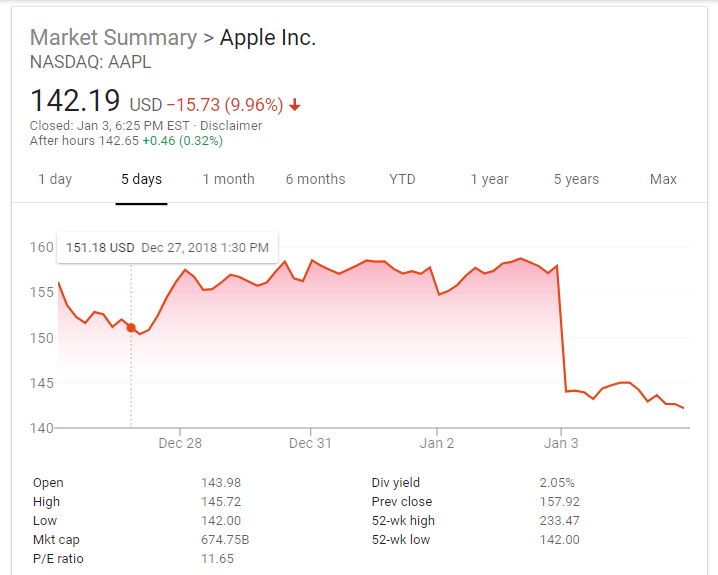Switch chart to 1 month view

(x=228, y=180)
